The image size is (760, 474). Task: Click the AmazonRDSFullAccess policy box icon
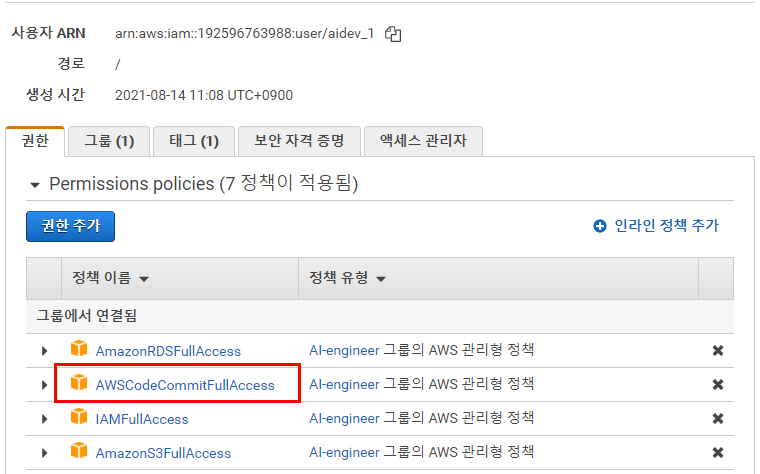click(x=79, y=348)
